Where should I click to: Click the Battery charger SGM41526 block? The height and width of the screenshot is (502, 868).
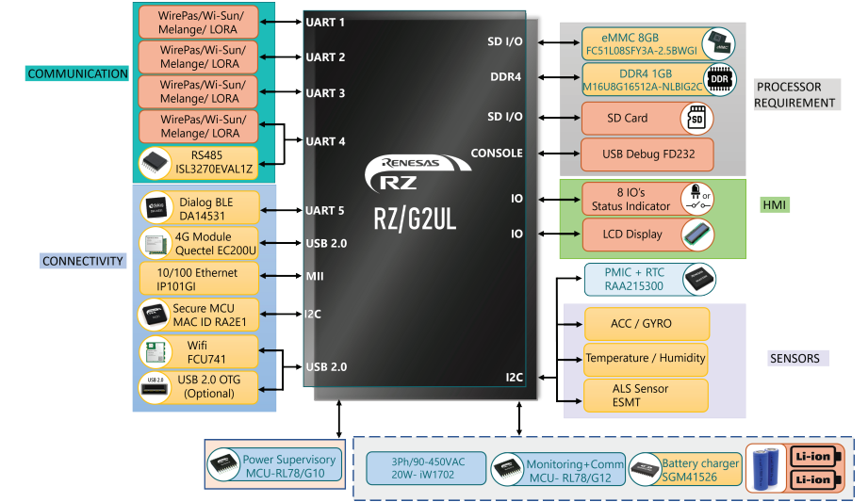coord(685,469)
